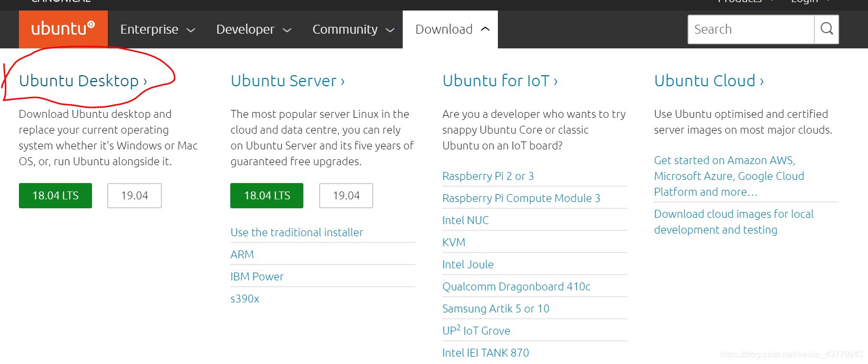Open the Ubuntu for IoT heading link
868x364 pixels.
(x=500, y=81)
